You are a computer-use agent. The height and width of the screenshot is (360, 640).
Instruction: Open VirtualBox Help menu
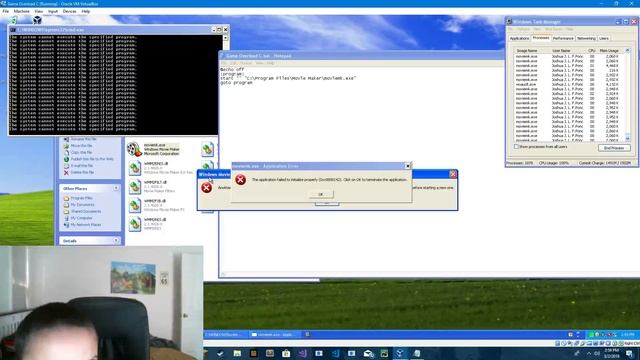pyautogui.click(x=85, y=11)
